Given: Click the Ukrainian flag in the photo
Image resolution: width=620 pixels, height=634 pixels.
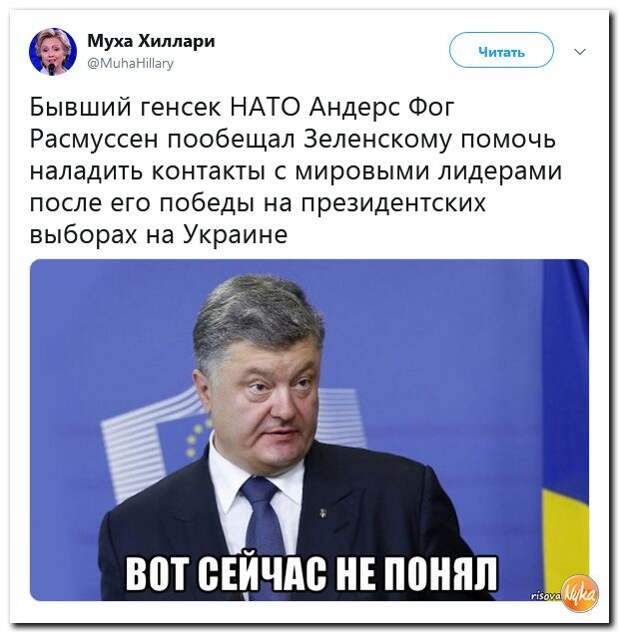Looking at the screenshot, I should (565, 429).
